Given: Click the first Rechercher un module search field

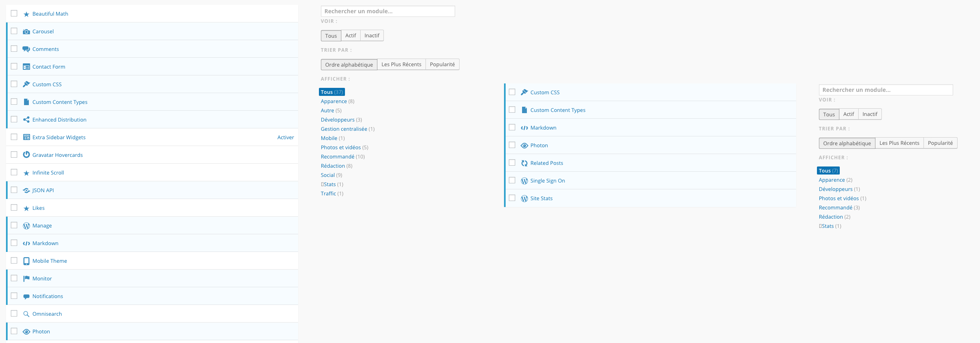Looking at the screenshot, I should coord(388,11).
